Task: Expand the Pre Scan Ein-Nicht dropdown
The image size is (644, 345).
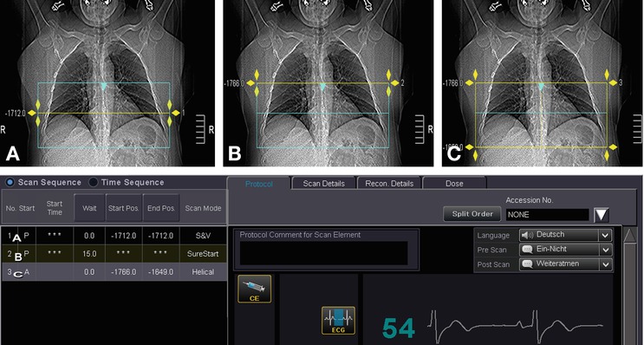Action: (x=565, y=250)
